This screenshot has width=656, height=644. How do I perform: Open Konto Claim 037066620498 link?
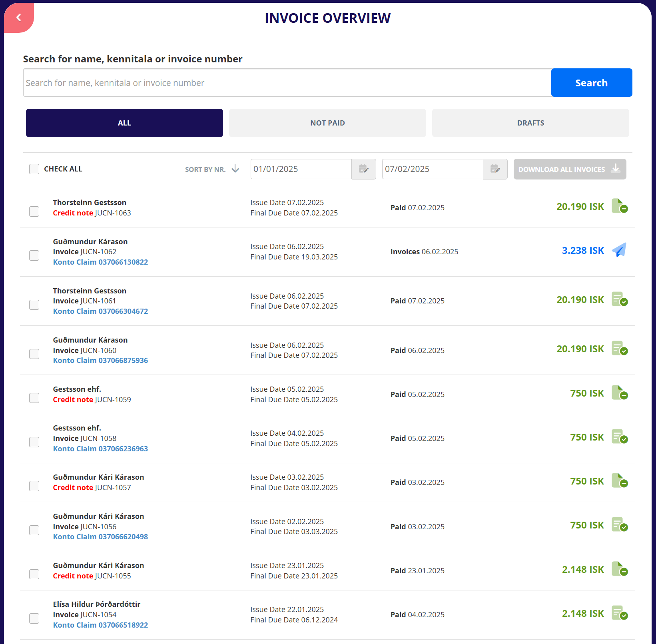(100, 537)
